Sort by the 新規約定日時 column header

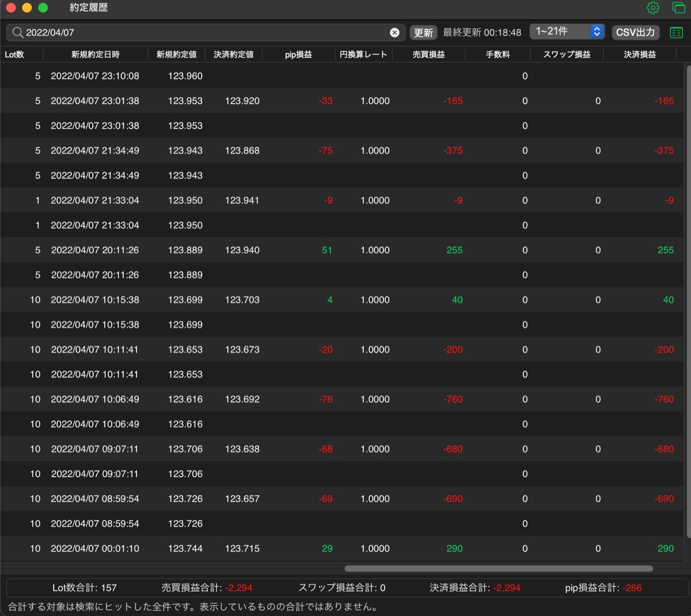click(96, 55)
